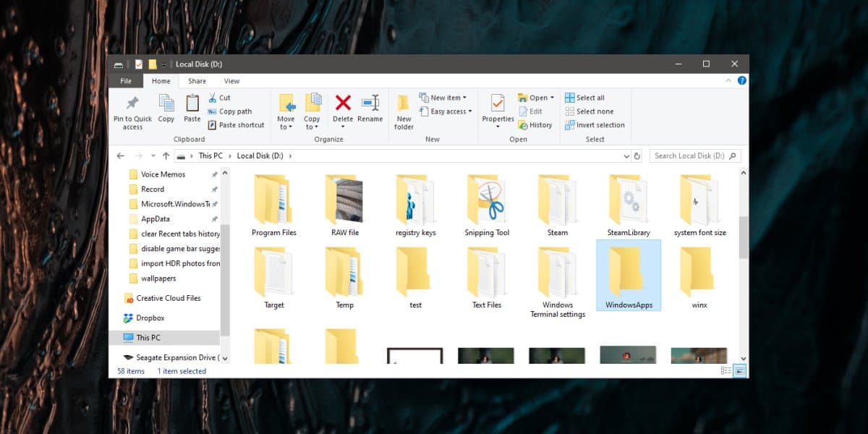
Task: Click Invert selection in the ribbon
Action: [x=595, y=124]
